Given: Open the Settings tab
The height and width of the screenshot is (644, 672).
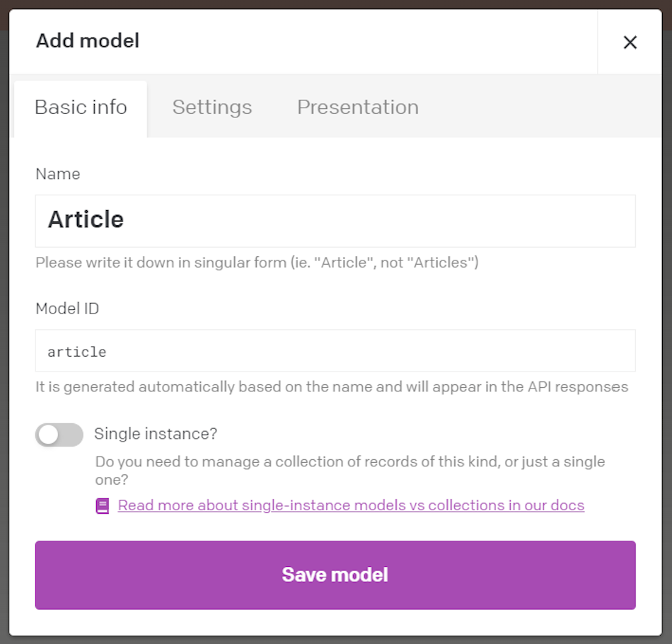Looking at the screenshot, I should (212, 108).
